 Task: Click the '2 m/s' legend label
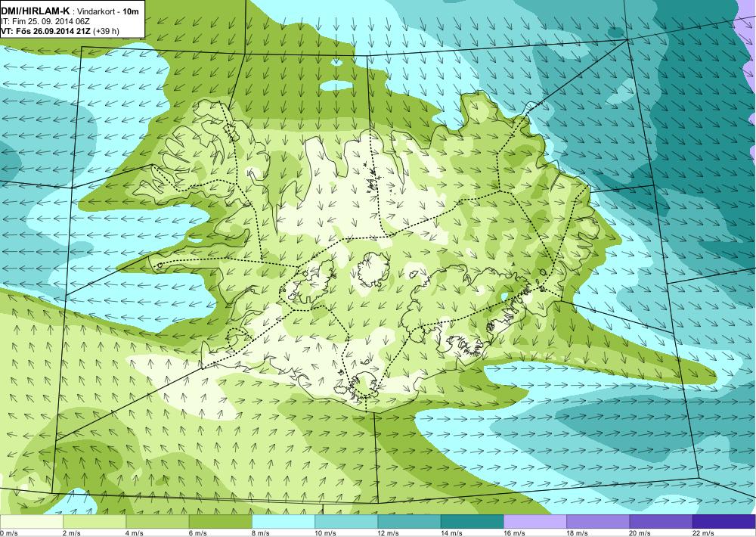click(72, 533)
